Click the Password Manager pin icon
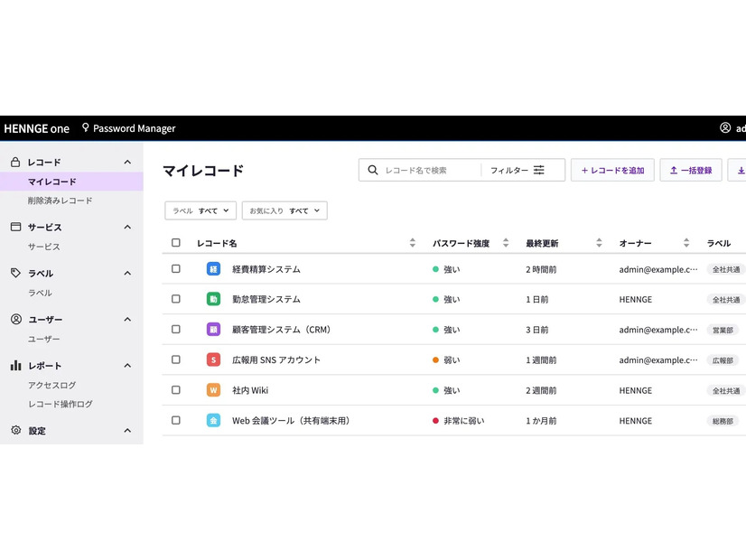 pyautogui.click(x=86, y=127)
